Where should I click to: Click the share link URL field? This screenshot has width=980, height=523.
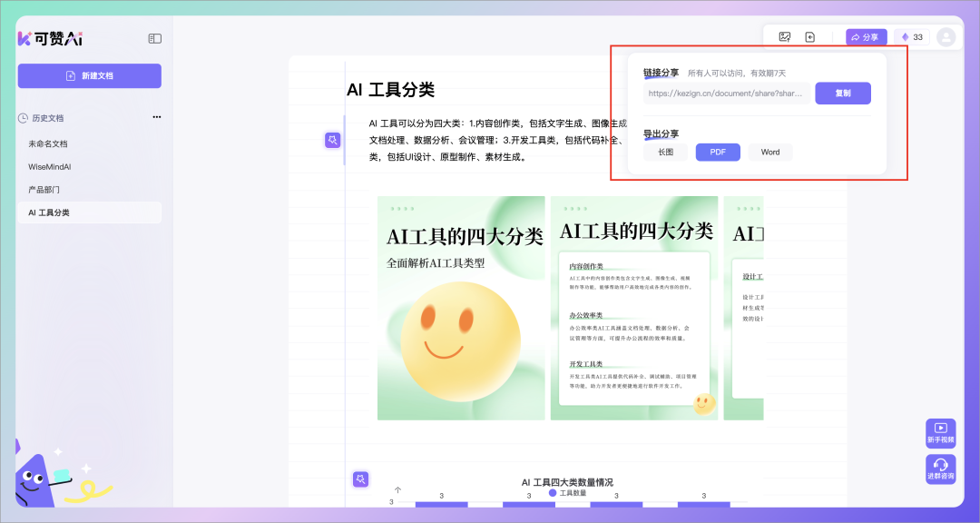click(x=726, y=93)
